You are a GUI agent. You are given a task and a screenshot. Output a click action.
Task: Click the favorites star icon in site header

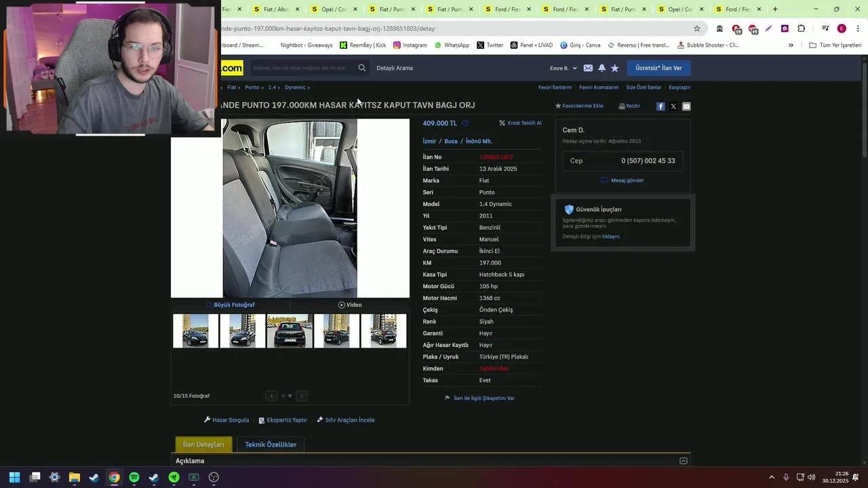(615, 68)
